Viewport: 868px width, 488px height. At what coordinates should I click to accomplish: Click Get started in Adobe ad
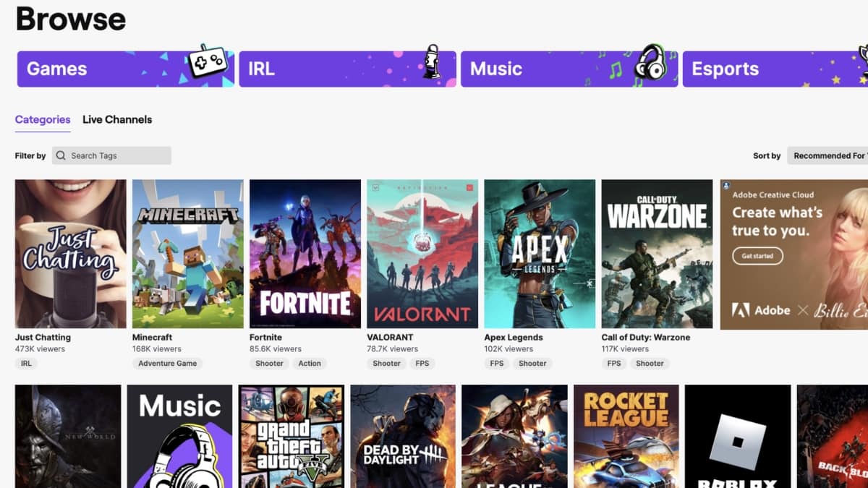click(757, 256)
